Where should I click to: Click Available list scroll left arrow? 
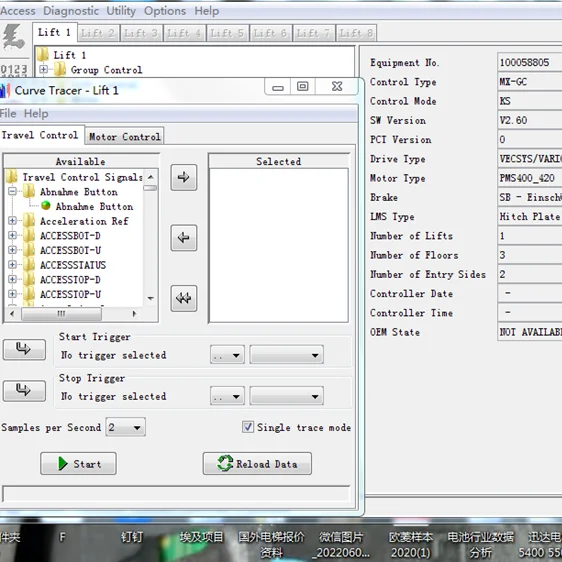(12, 314)
